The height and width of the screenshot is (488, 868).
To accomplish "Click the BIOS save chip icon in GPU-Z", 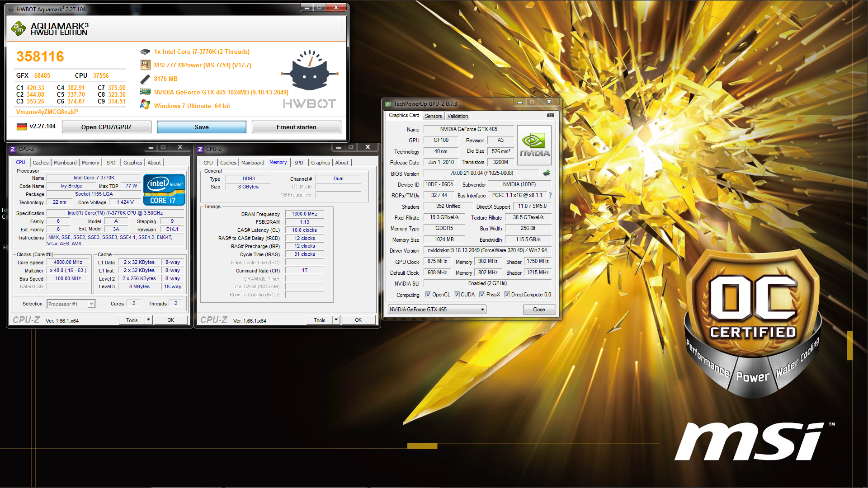I will point(547,173).
